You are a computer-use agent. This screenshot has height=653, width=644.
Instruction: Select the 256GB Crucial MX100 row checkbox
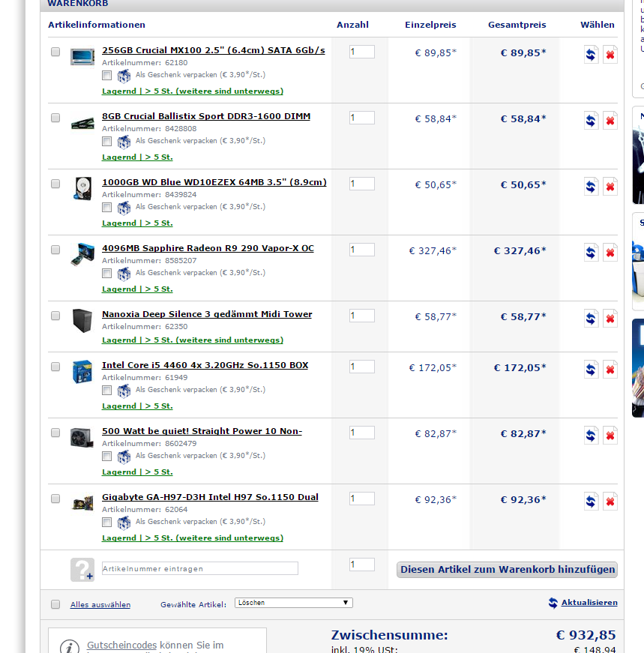coord(55,52)
